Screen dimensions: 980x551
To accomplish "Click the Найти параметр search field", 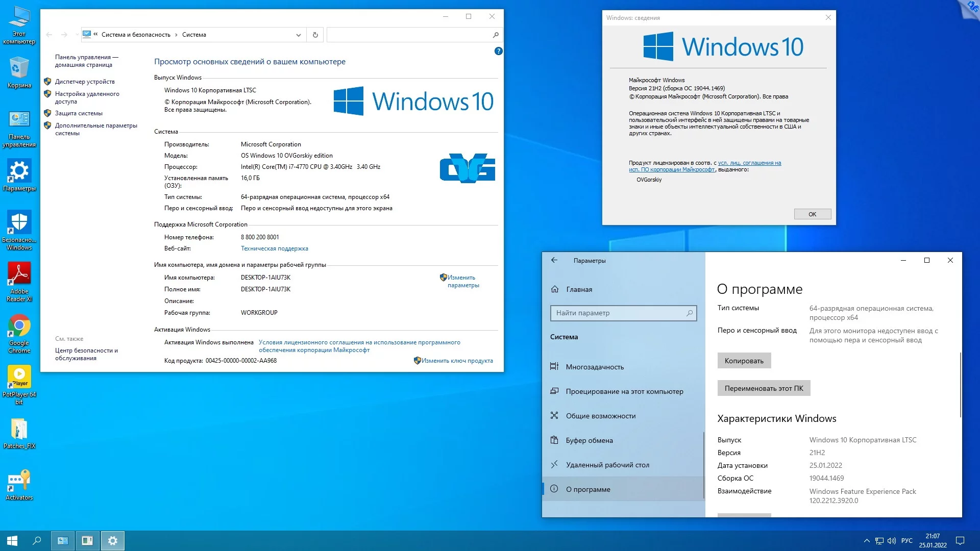I will tap(619, 313).
